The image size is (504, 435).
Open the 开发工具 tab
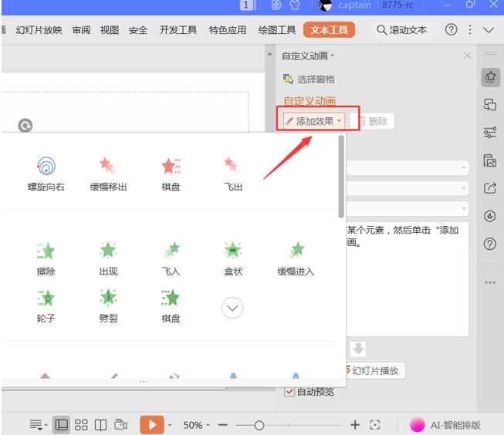178,30
